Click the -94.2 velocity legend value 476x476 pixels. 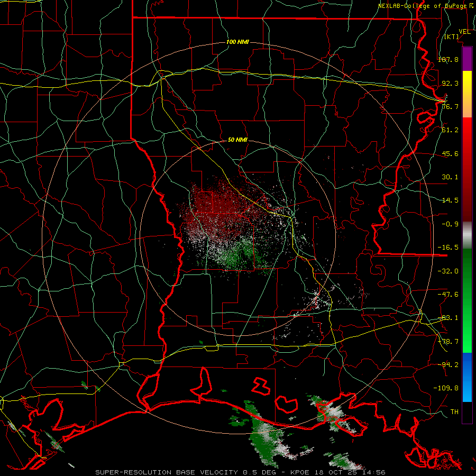pos(448,364)
